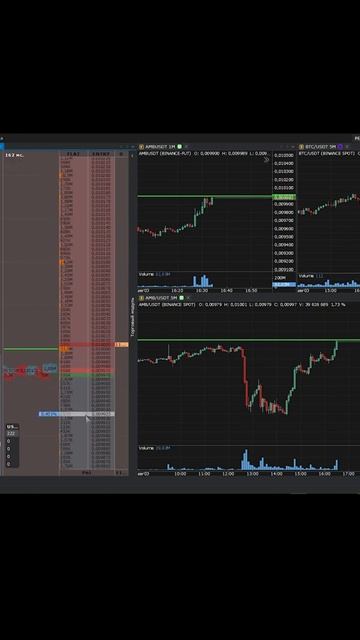
Task: Click the 0,010500 price axis label
Action: click(284, 155)
